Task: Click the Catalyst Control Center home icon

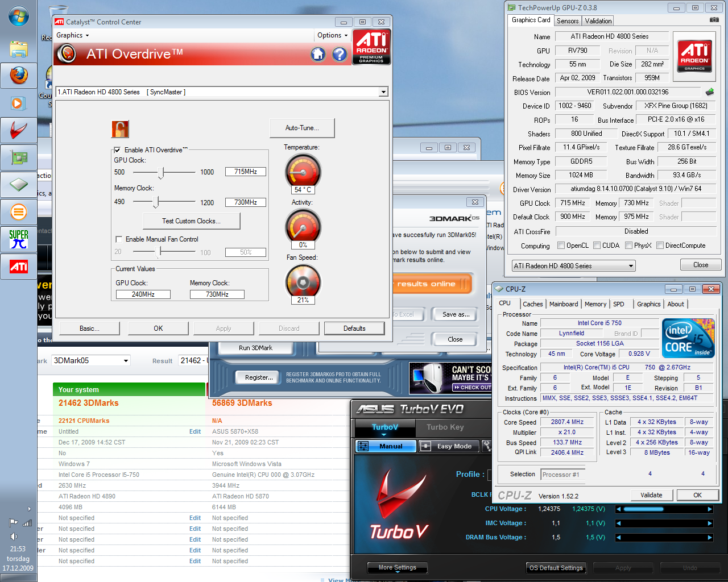Action: point(318,54)
